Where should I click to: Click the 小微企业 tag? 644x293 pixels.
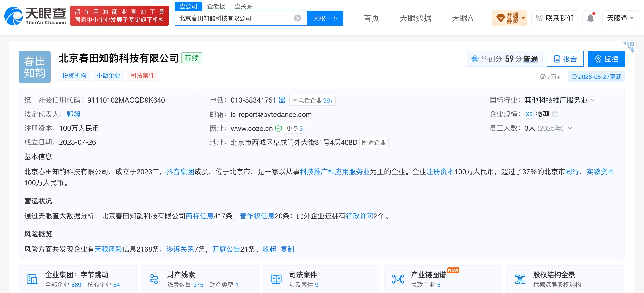pos(108,75)
